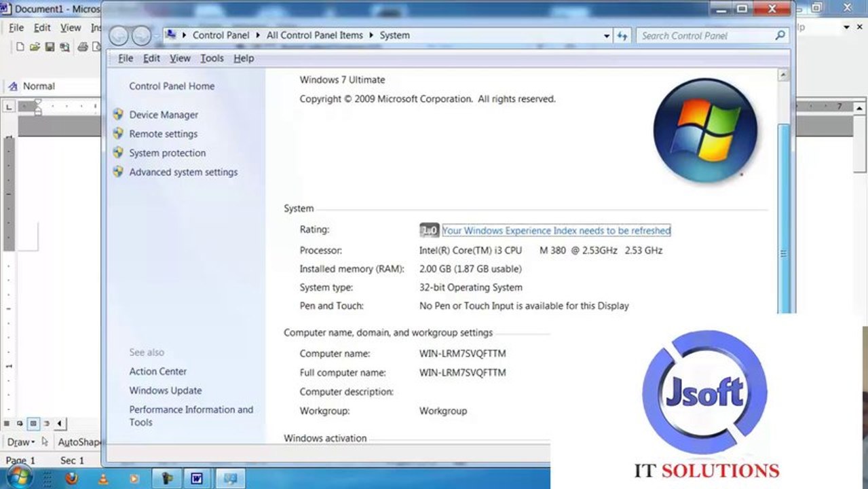This screenshot has width=868, height=489.
Task: Click Select Objects arrow in Drawing toolbar
Action: (45, 442)
